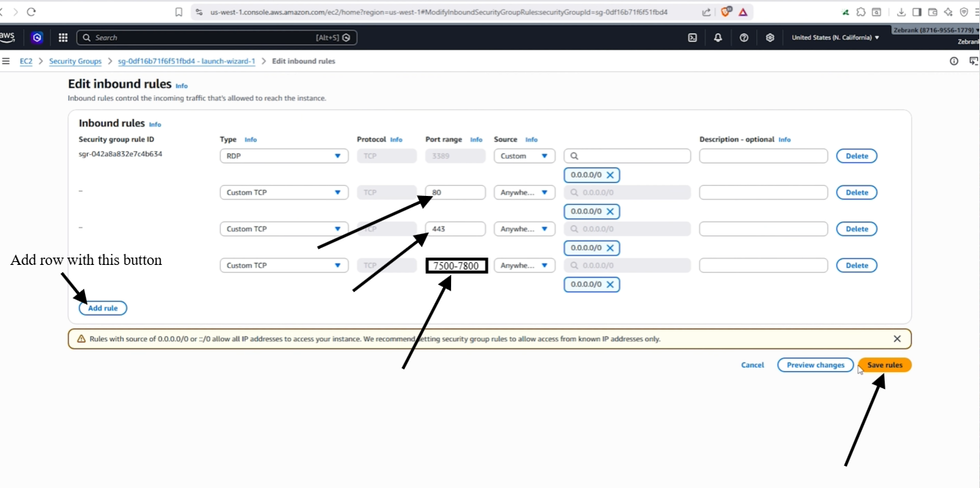The height and width of the screenshot is (488, 980).
Task: Open the Custom source dropdown for RDP rule
Action: [524, 156]
